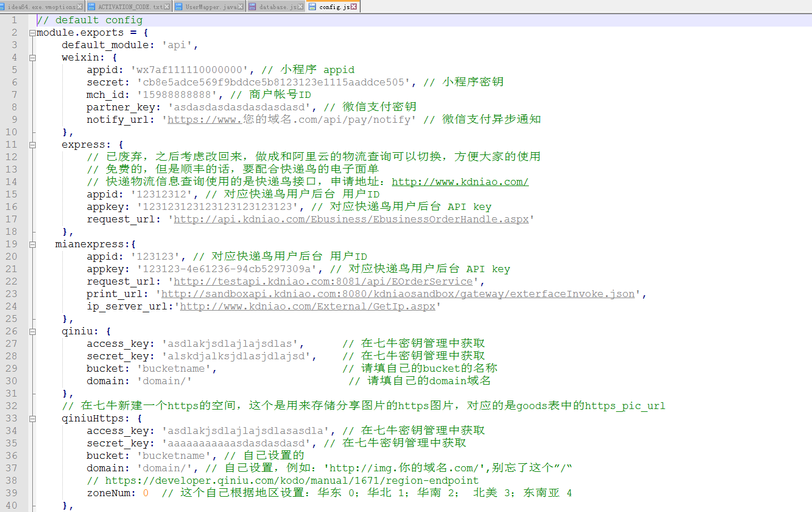
Task: Switch to the ACTIVATION_CODE.txt tab
Action: [x=130, y=7]
